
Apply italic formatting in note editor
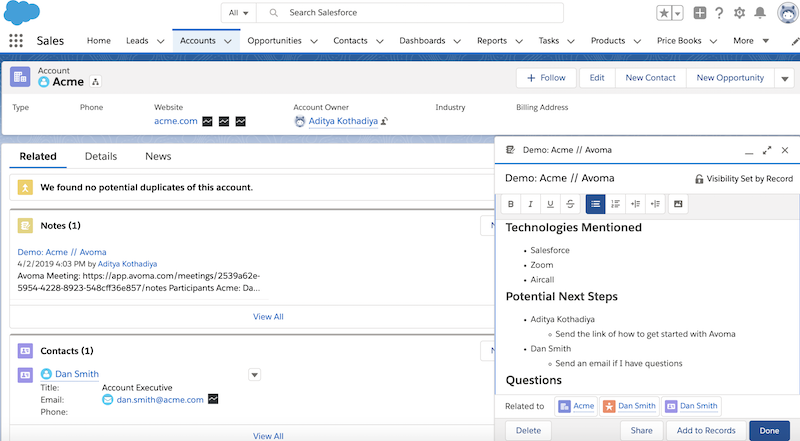(x=530, y=204)
